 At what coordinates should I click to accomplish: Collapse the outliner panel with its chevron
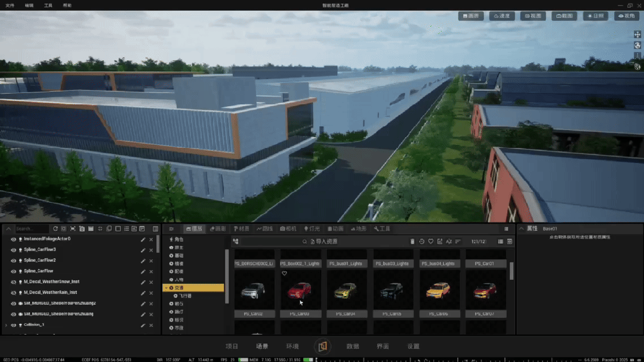8,228
